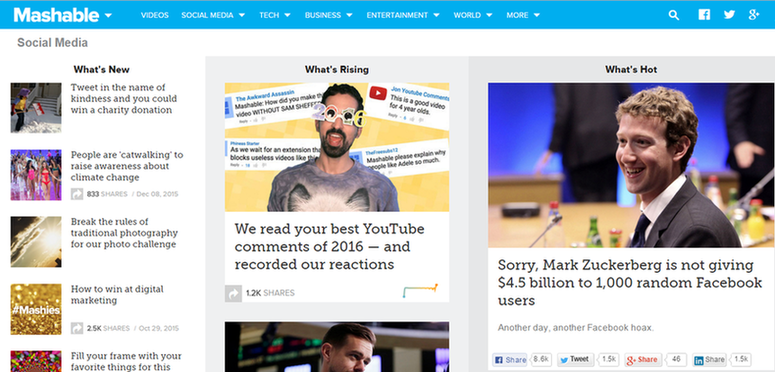Click catwalking article thumbnail
The width and height of the screenshot is (775, 372).
point(36,175)
